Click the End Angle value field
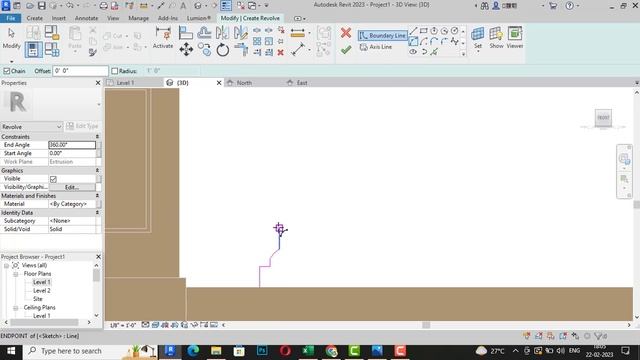The image size is (640, 360). [x=72, y=145]
